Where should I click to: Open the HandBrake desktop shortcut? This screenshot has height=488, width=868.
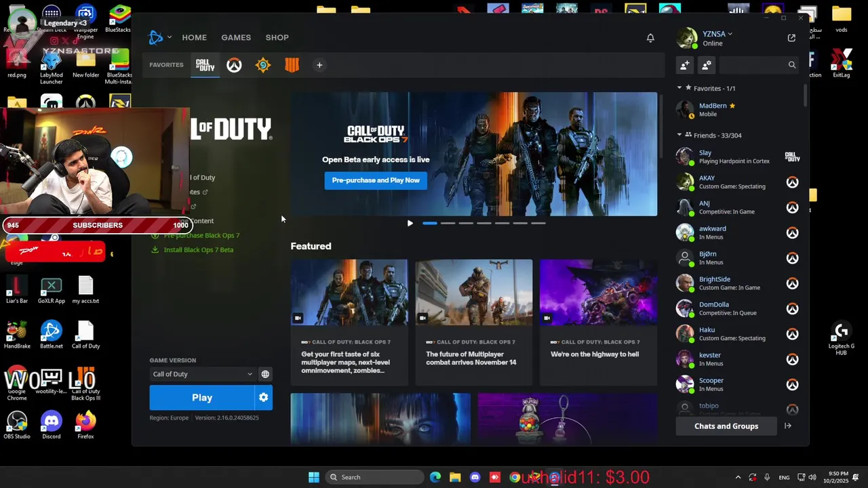pyautogui.click(x=17, y=334)
